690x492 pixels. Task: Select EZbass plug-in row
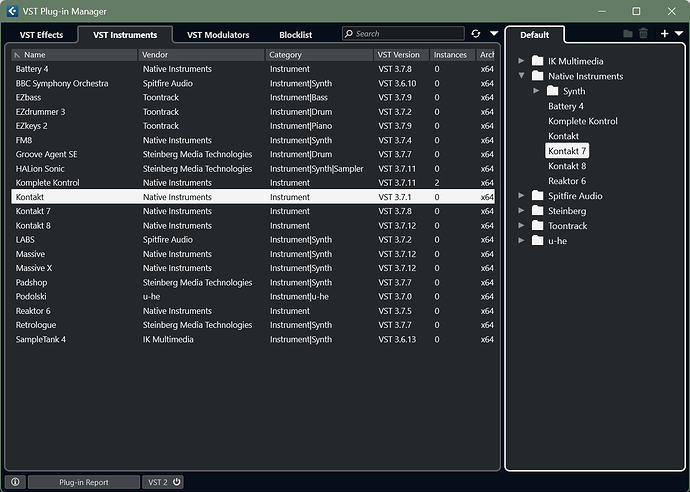coord(253,97)
